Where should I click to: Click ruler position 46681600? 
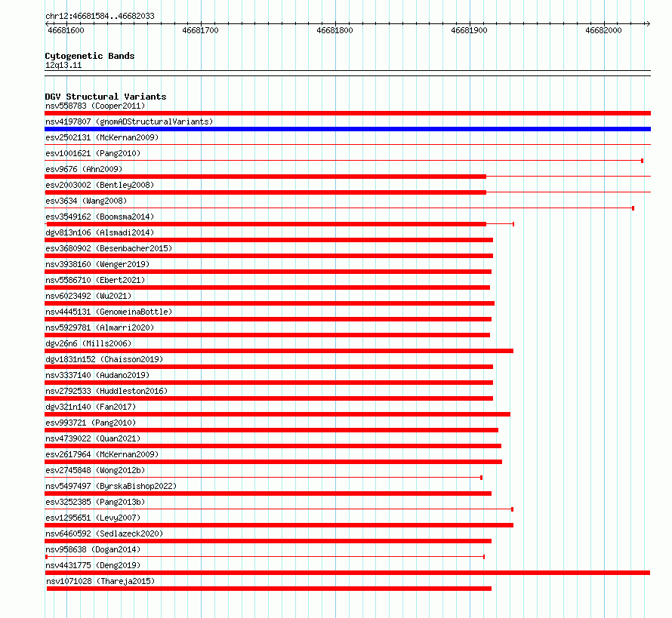[x=66, y=30]
